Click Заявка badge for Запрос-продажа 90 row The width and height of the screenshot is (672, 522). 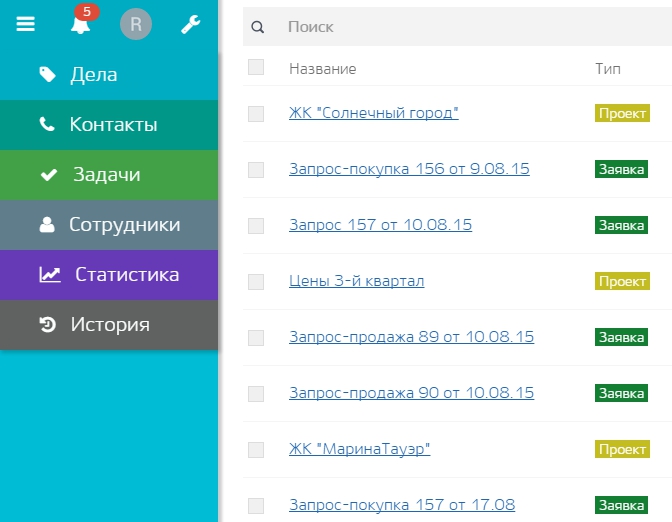point(621,393)
